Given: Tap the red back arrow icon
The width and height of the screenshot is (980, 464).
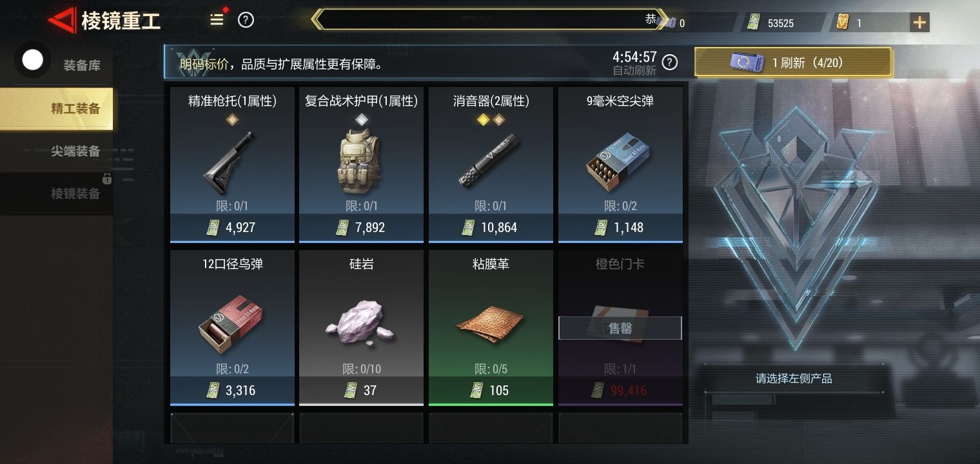Looking at the screenshot, I should [62, 21].
